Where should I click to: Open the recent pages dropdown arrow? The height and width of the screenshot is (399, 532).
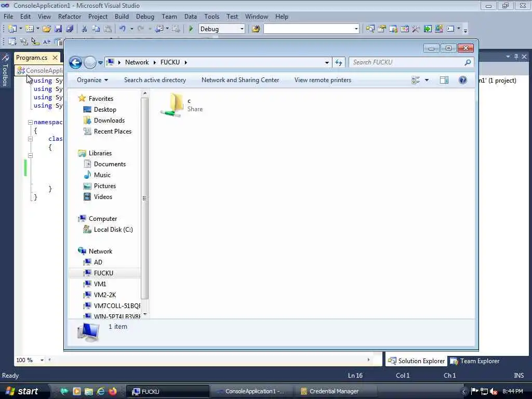click(100, 63)
